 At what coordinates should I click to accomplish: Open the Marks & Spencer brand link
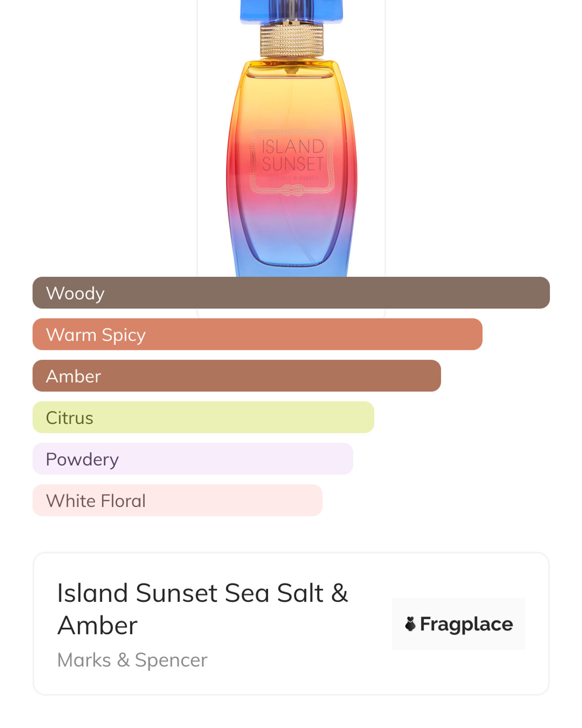click(132, 660)
